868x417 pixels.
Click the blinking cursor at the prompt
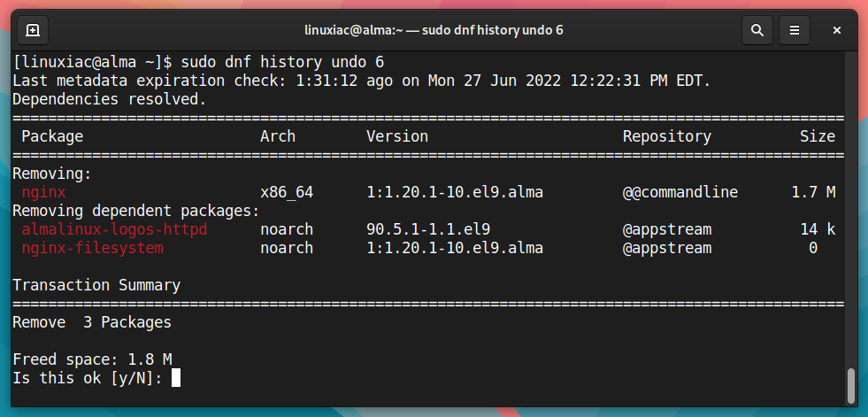[x=176, y=378]
